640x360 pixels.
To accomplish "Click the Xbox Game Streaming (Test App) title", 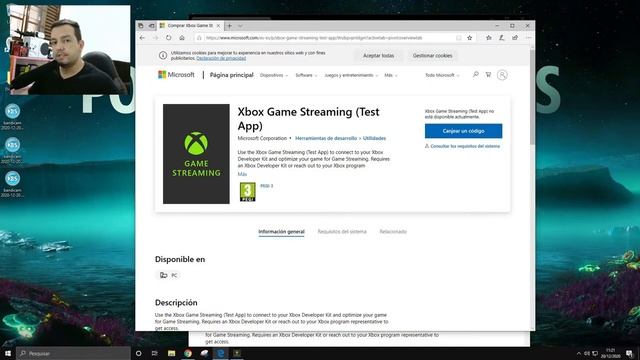I will (x=309, y=118).
